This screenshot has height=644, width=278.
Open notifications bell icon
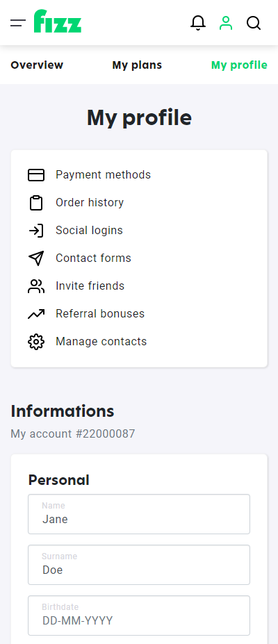(x=198, y=23)
